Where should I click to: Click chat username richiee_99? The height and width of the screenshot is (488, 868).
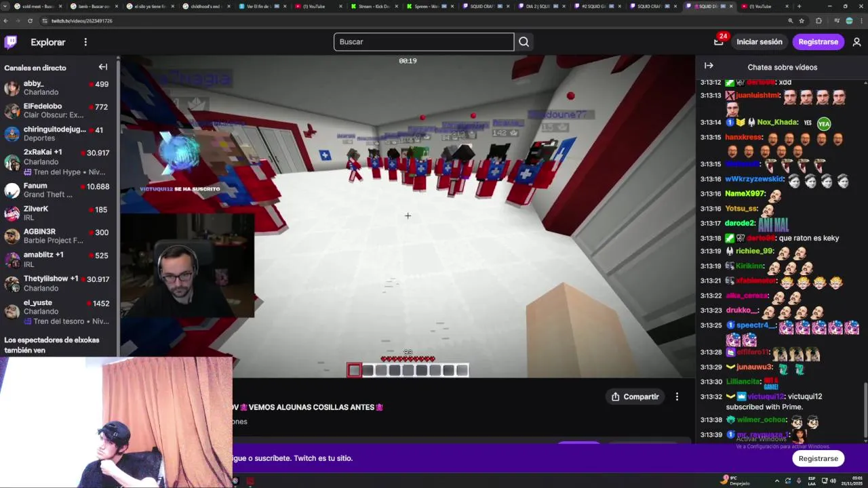pyautogui.click(x=755, y=251)
